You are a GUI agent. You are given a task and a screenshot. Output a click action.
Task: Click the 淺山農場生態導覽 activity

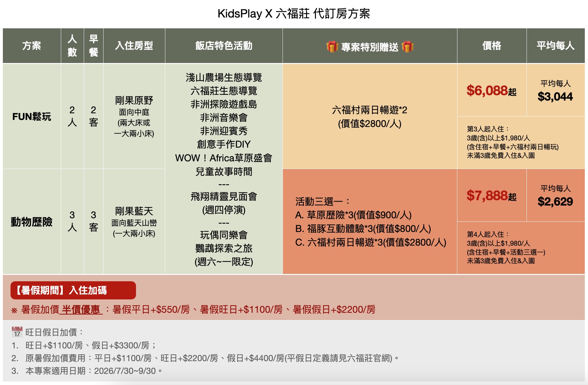pos(224,77)
